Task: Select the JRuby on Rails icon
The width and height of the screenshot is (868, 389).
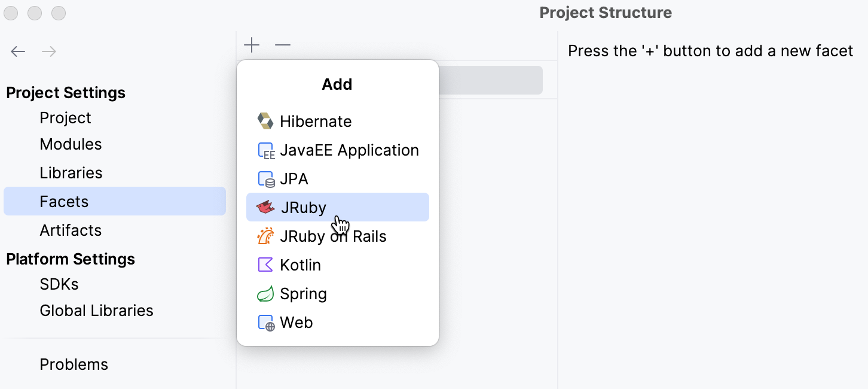Action: click(265, 236)
